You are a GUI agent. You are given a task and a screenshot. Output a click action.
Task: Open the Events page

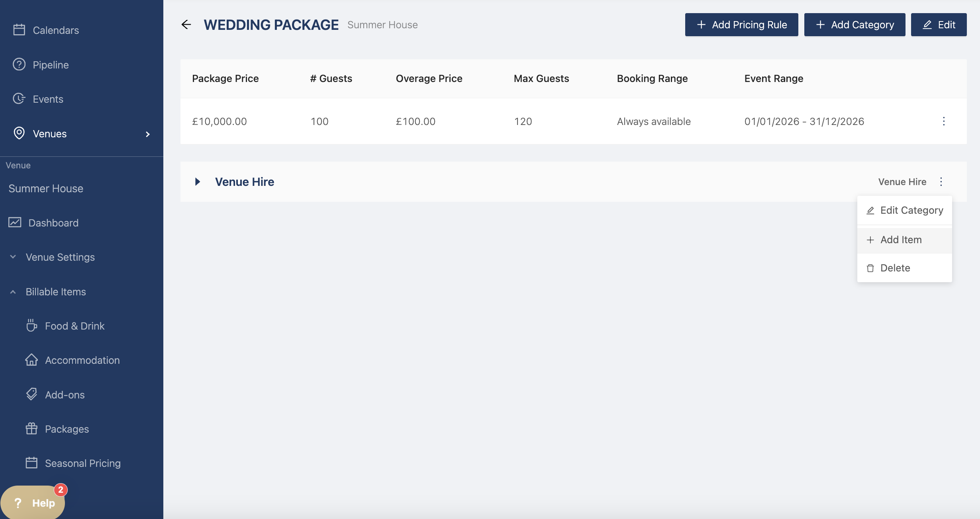point(48,99)
